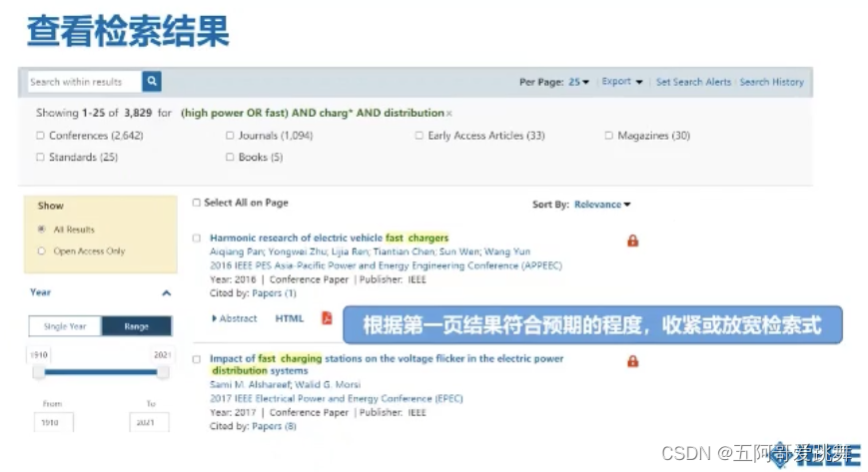
Task: Switch to Range tab
Action: click(137, 326)
